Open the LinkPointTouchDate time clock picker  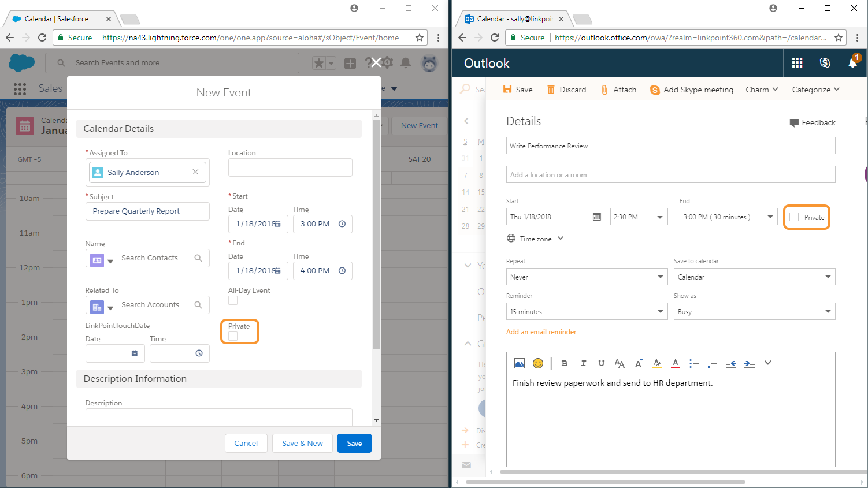point(199,353)
